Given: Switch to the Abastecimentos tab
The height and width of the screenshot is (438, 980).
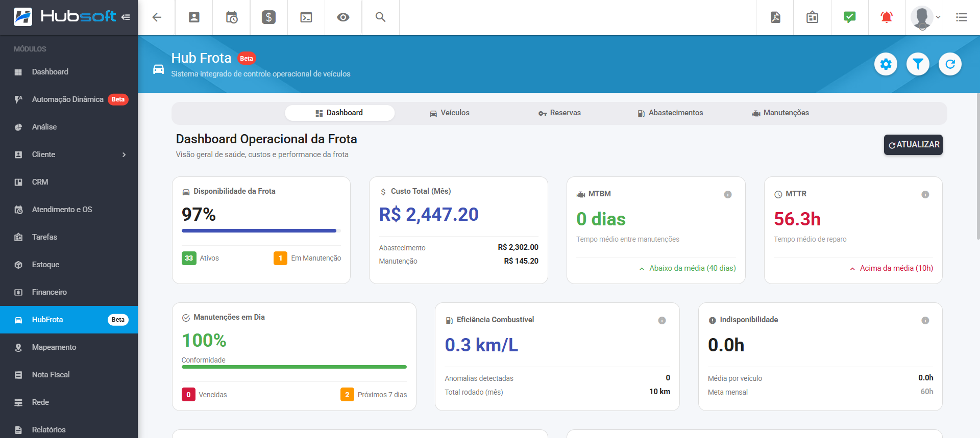Looking at the screenshot, I should coord(670,113).
